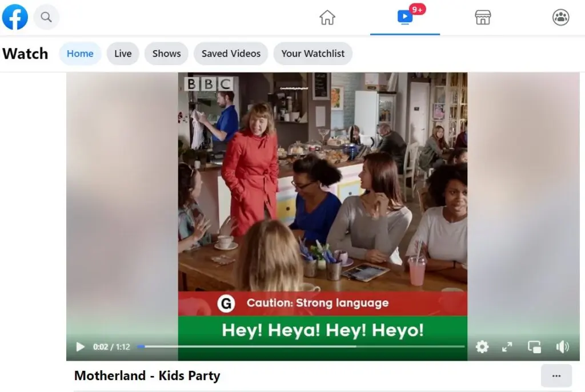Click the Motherland - Kids Party title
585x392 pixels.
(147, 376)
